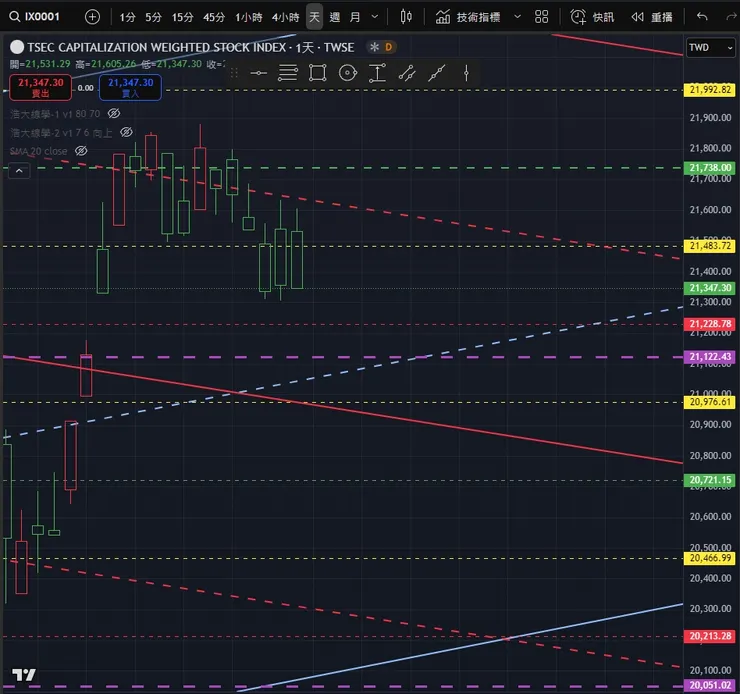Click the undo arrow icon

point(702,17)
